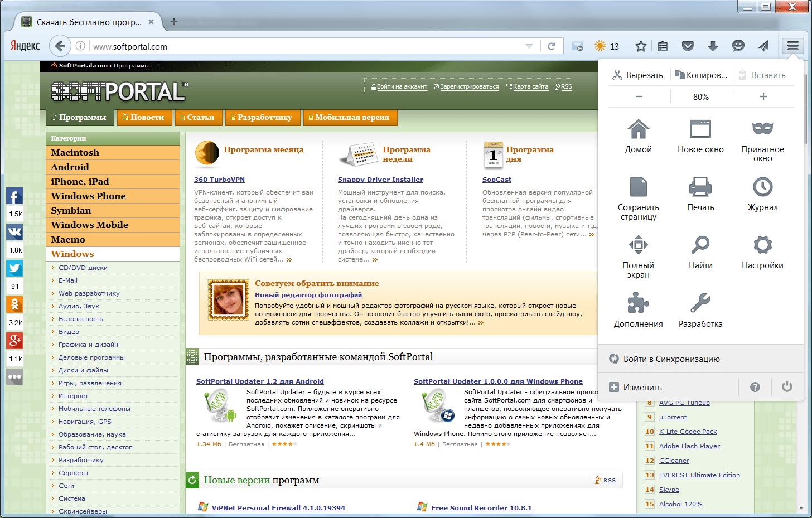Share via the VK sidebar icon

pyautogui.click(x=15, y=232)
